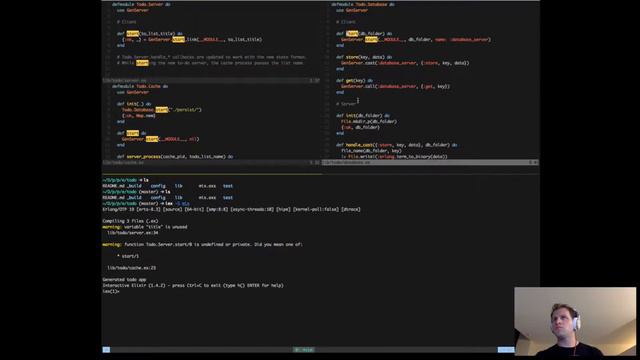
Task: Click the '* start/1' suggestion line
Action: (x=128, y=256)
